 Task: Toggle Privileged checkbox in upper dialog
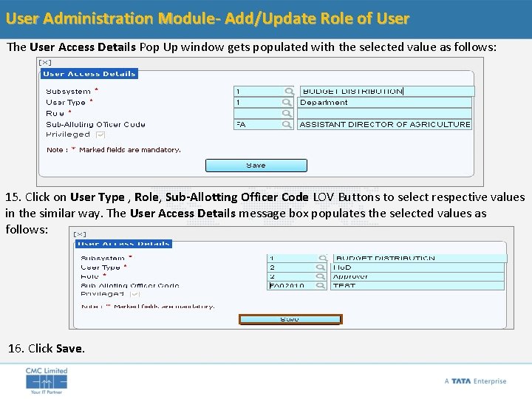pos(100,135)
